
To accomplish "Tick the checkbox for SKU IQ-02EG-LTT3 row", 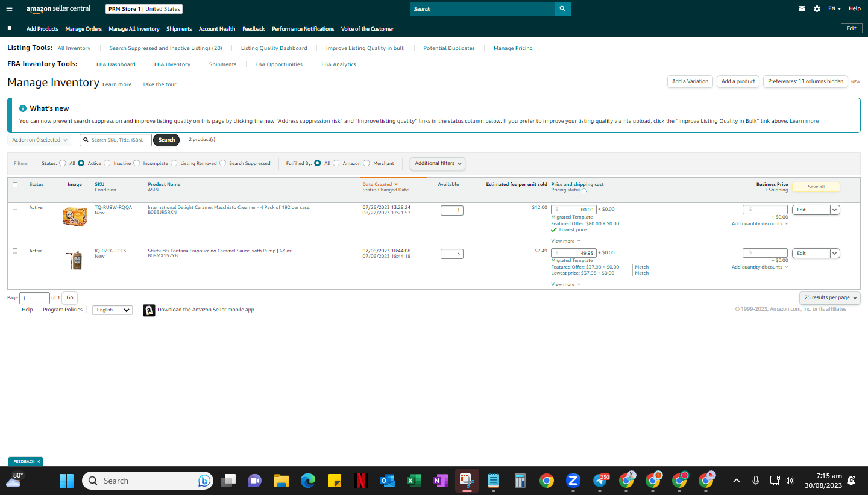I will point(15,251).
